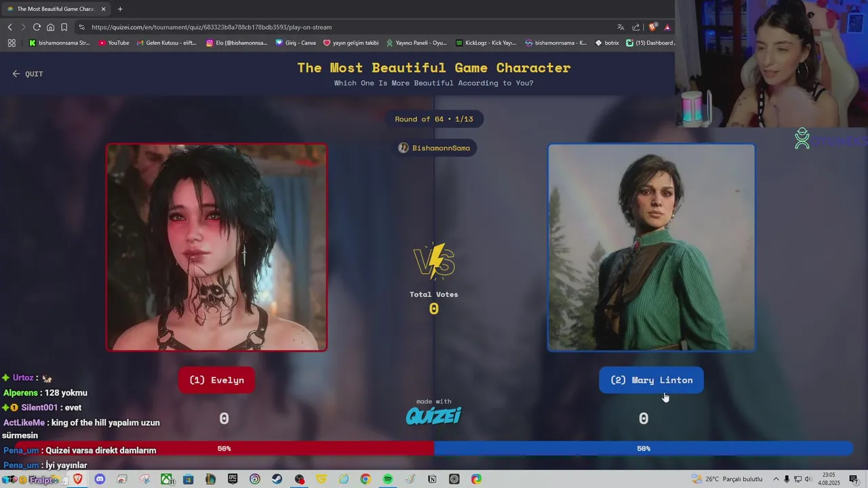Open Xbox app from the taskbar
The width and height of the screenshot is (868, 488).
pyautogui.click(x=166, y=479)
